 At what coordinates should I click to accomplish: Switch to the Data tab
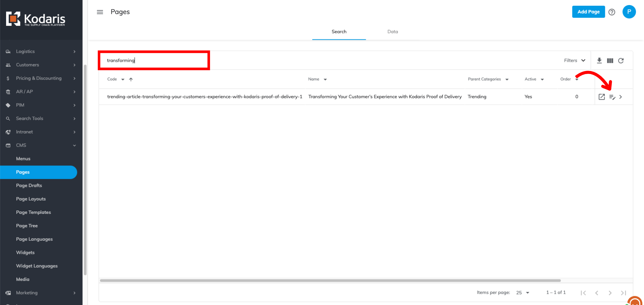(x=393, y=32)
